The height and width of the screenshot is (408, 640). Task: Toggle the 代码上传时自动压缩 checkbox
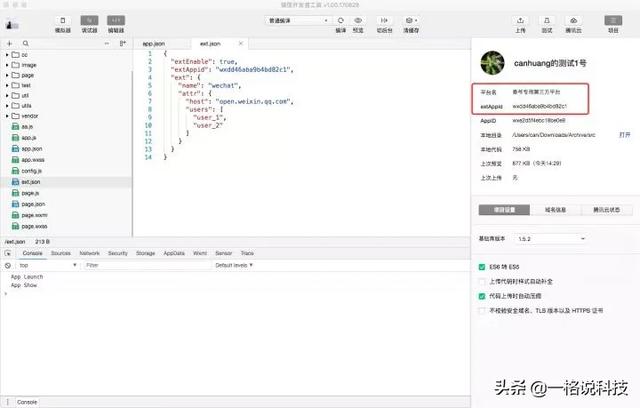click(x=483, y=296)
